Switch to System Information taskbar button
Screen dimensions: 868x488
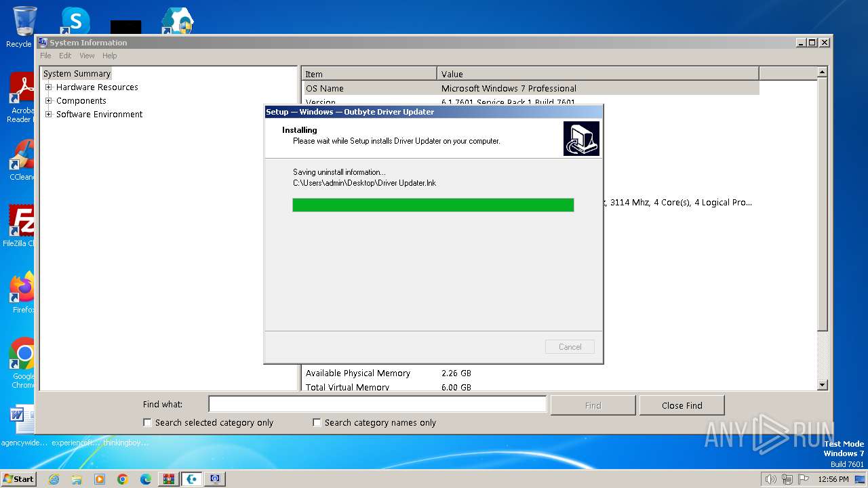215,479
